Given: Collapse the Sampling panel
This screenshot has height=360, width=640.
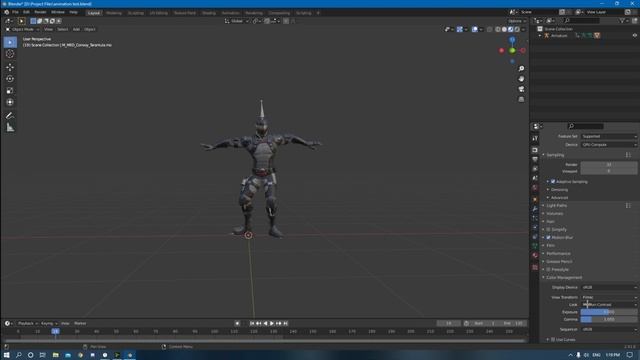Looking at the screenshot, I should click(x=554, y=155).
